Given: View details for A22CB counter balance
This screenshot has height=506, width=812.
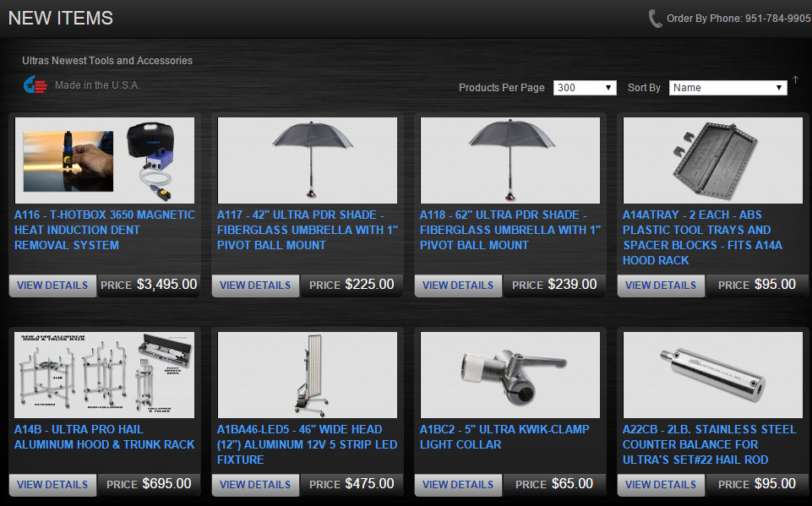Looking at the screenshot, I should (661, 485).
